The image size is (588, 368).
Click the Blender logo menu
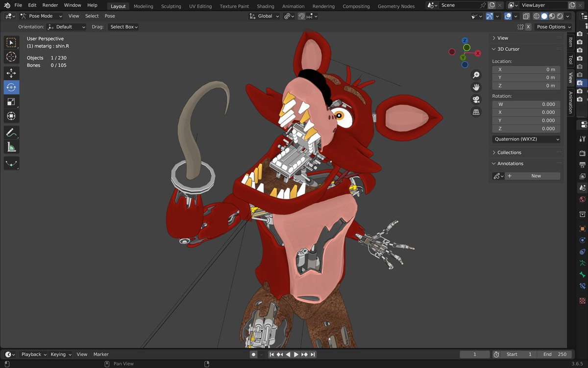(7, 5)
